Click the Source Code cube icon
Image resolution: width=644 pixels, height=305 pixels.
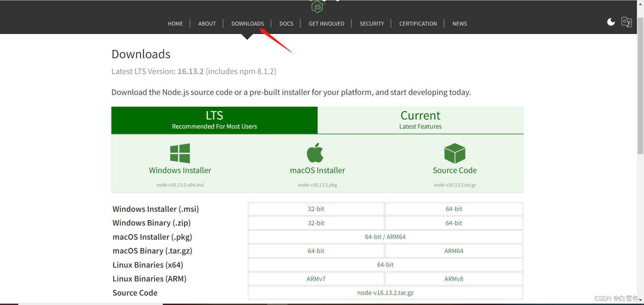point(455,153)
